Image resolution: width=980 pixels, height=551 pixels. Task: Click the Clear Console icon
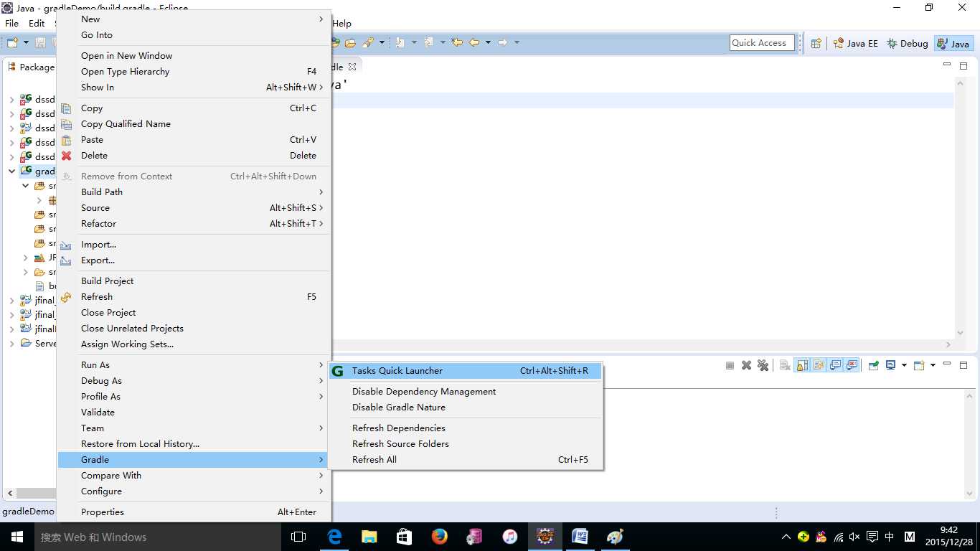point(785,365)
